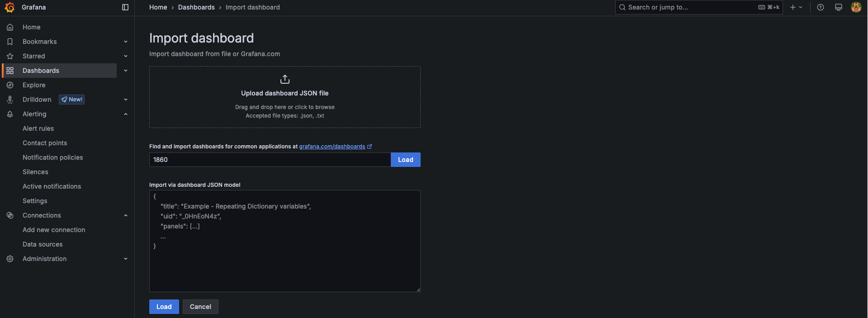Focus the dashboard JSON model textarea
The height and width of the screenshot is (318, 868).
click(x=285, y=241)
